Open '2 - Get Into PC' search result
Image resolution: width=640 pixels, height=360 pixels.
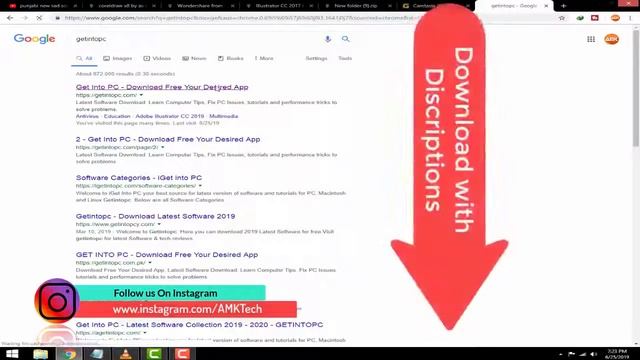168,139
